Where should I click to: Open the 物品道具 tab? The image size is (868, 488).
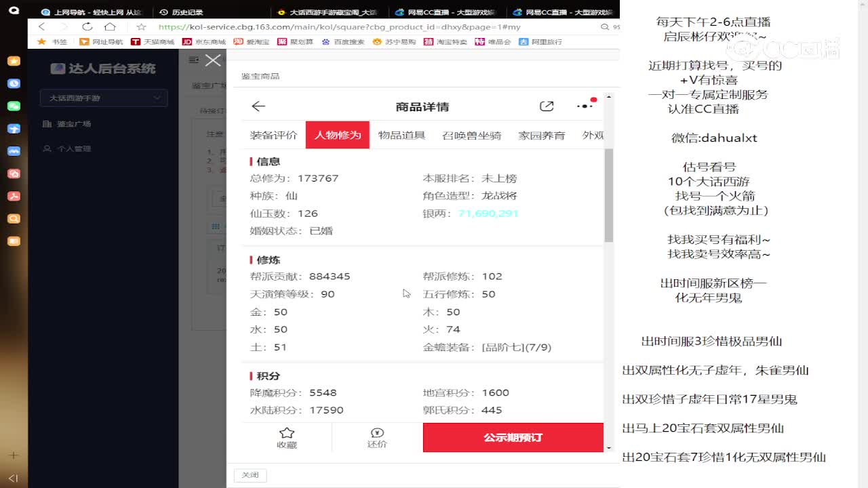click(401, 135)
